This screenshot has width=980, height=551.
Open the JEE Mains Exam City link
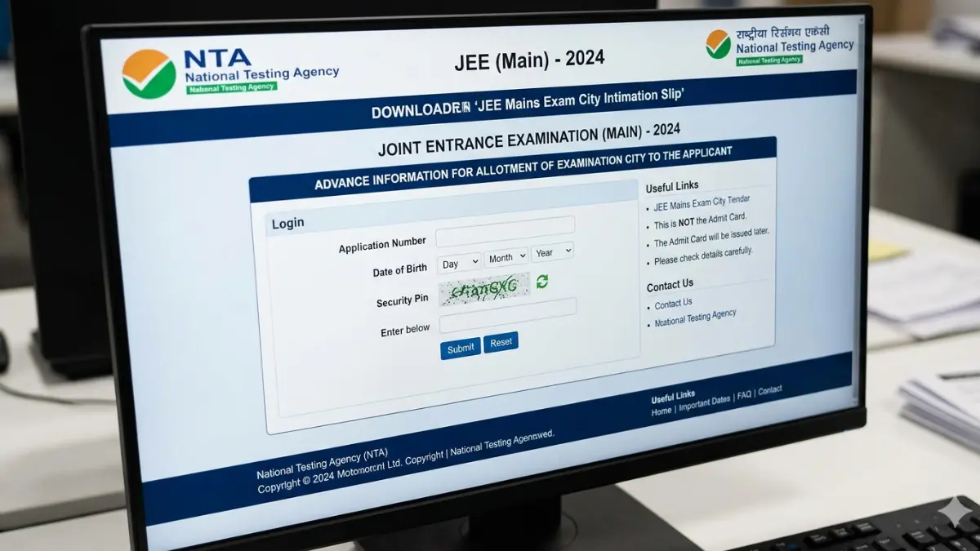[x=702, y=202]
